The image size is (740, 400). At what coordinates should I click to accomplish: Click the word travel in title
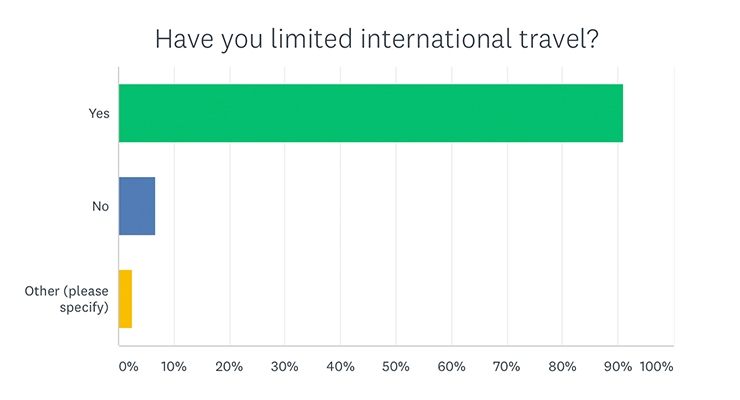(x=553, y=39)
